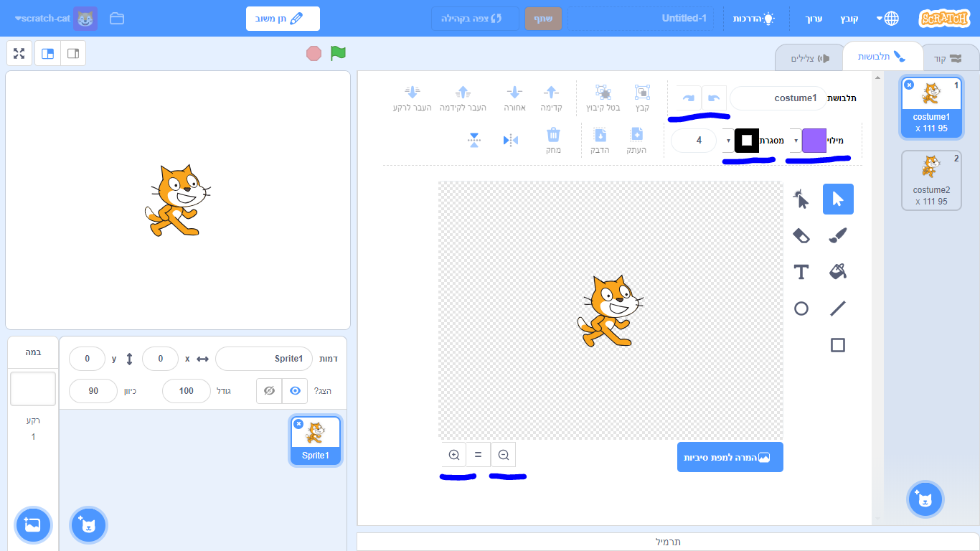Hide the sprite using the crossed-eye toggle
The height and width of the screenshot is (551, 980).
[269, 391]
